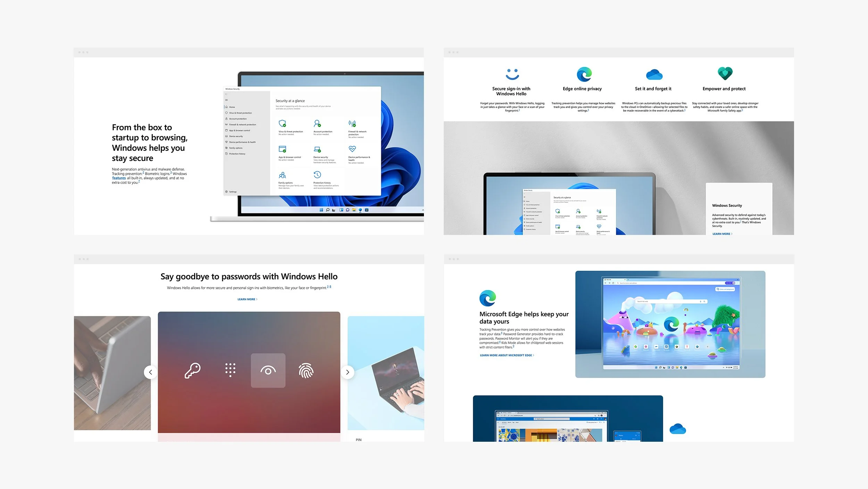Open Learn More About Microsoft Edge link

507,355
